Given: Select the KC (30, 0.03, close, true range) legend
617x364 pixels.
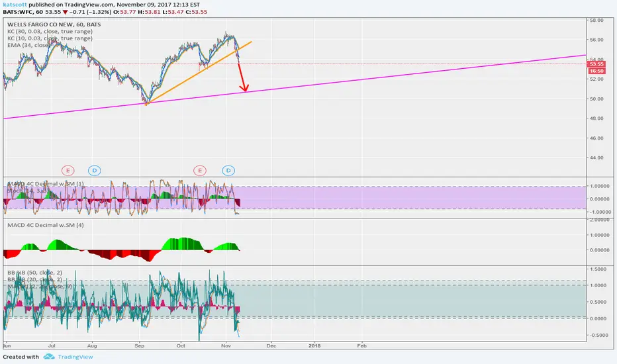Looking at the screenshot, I should click(x=50, y=32).
